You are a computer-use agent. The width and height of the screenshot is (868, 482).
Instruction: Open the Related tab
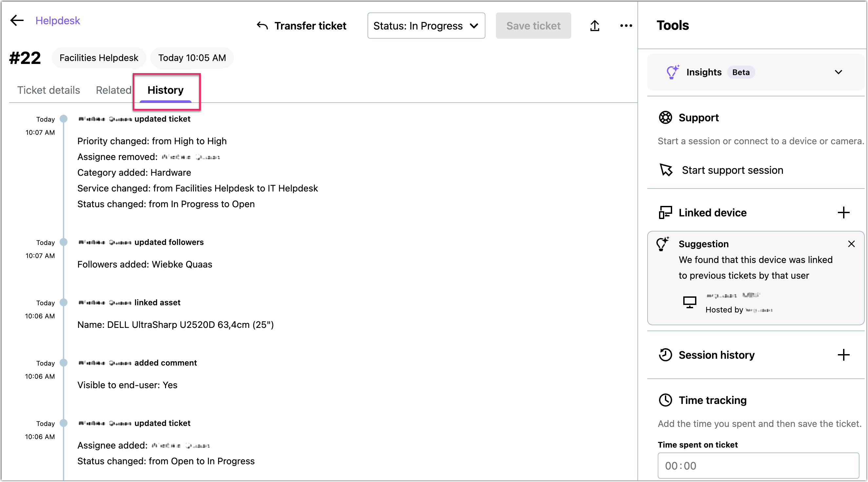(x=113, y=90)
